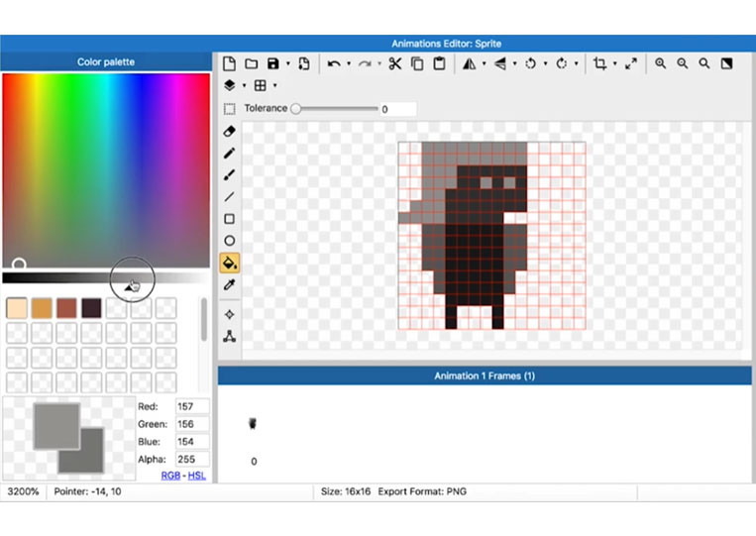
Task: Rotate image counter-clockwise
Action: click(x=530, y=63)
